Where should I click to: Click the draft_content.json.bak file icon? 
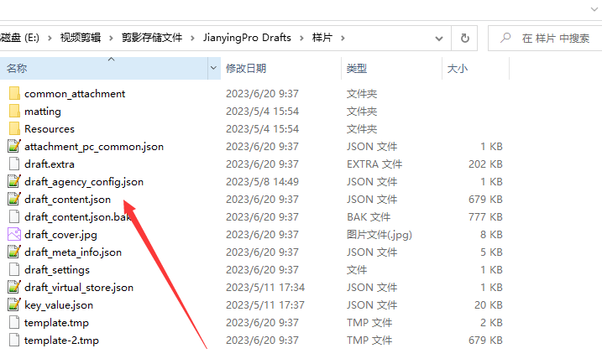point(14,216)
